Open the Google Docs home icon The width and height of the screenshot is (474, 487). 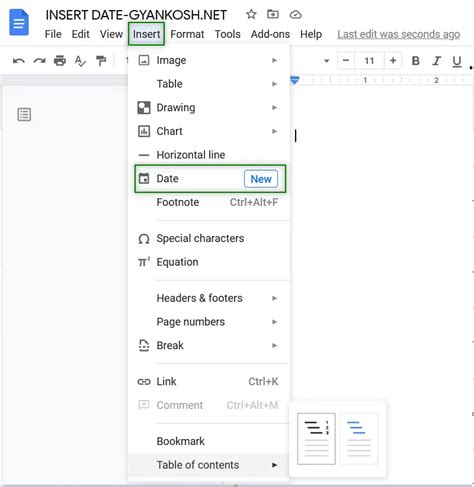19,22
